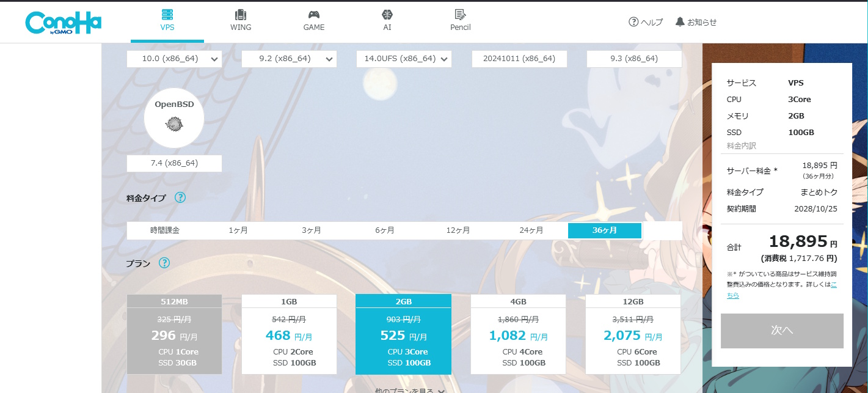Show help tooltip for プラン
This screenshot has height=393, width=868.
pos(164,263)
